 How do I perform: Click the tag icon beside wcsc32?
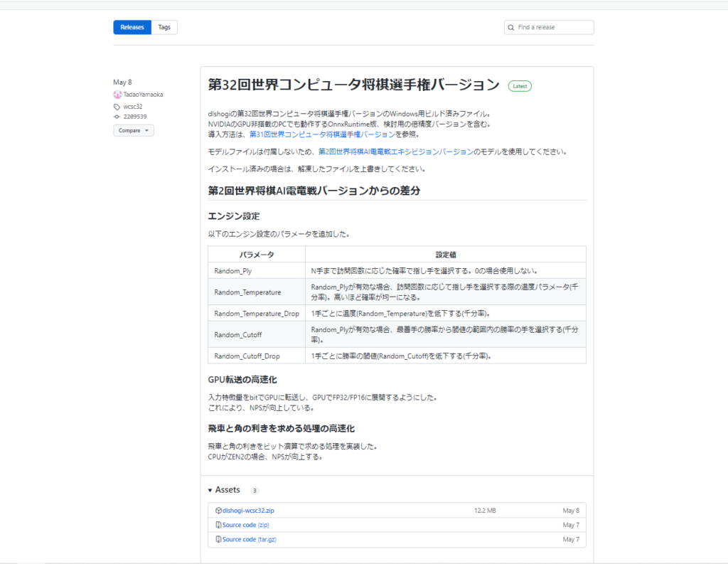click(117, 107)
